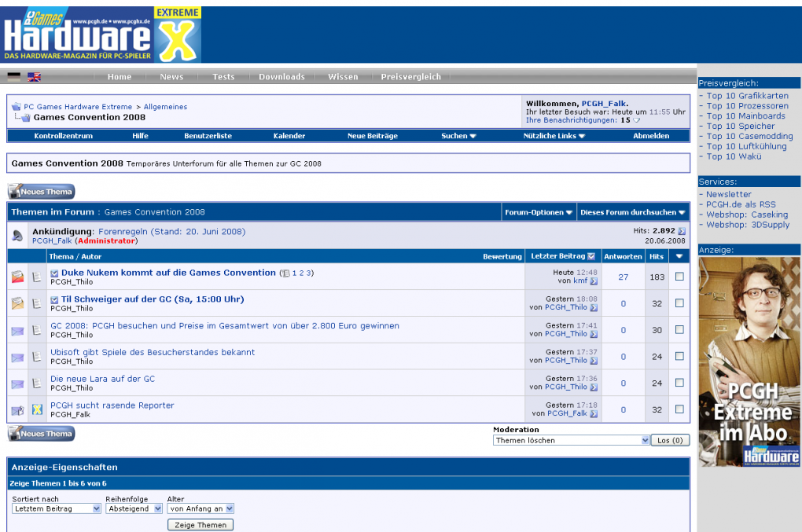Open the Downloads navigation item
This screenshot has height=532, width=802.
281,77
